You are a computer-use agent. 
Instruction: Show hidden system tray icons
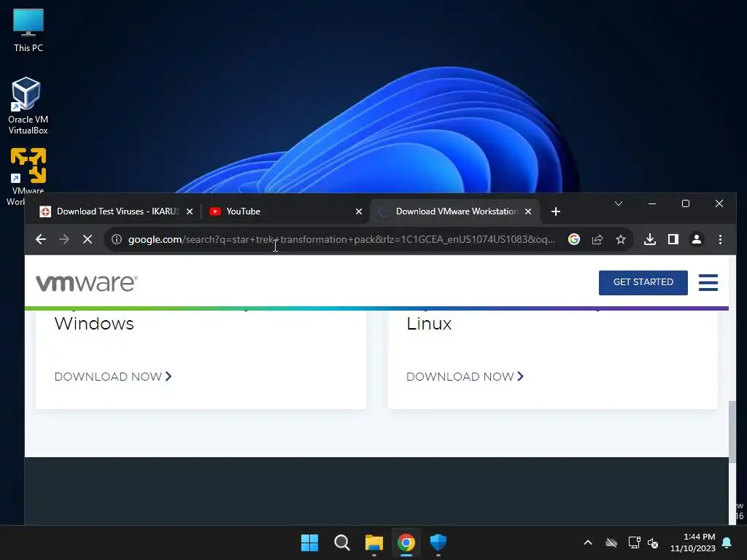588,542
